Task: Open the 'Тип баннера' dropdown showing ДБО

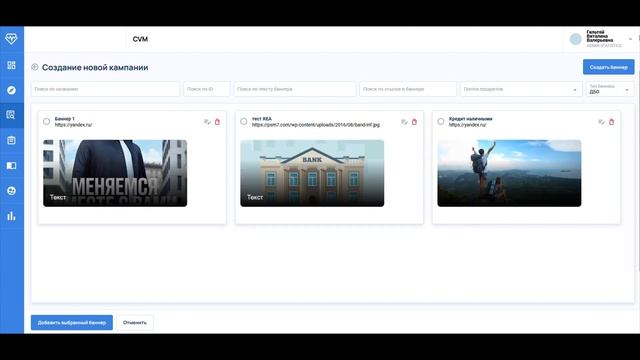Action: (610, 89)
